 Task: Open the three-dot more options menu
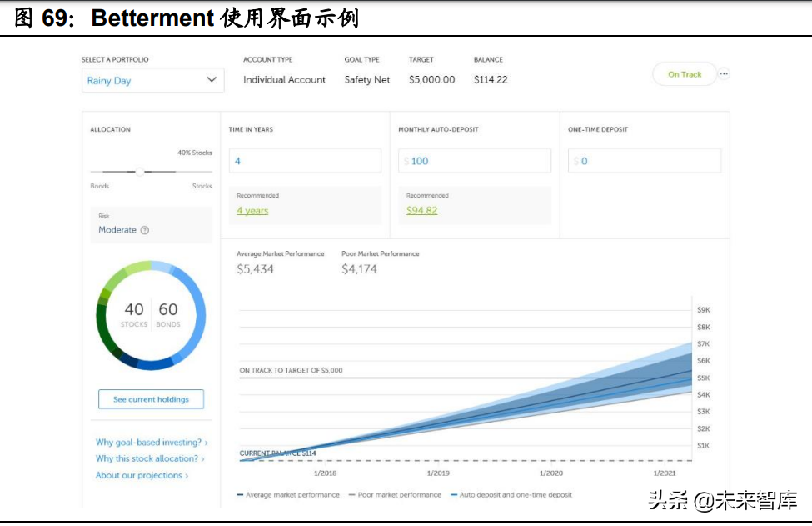724,73
